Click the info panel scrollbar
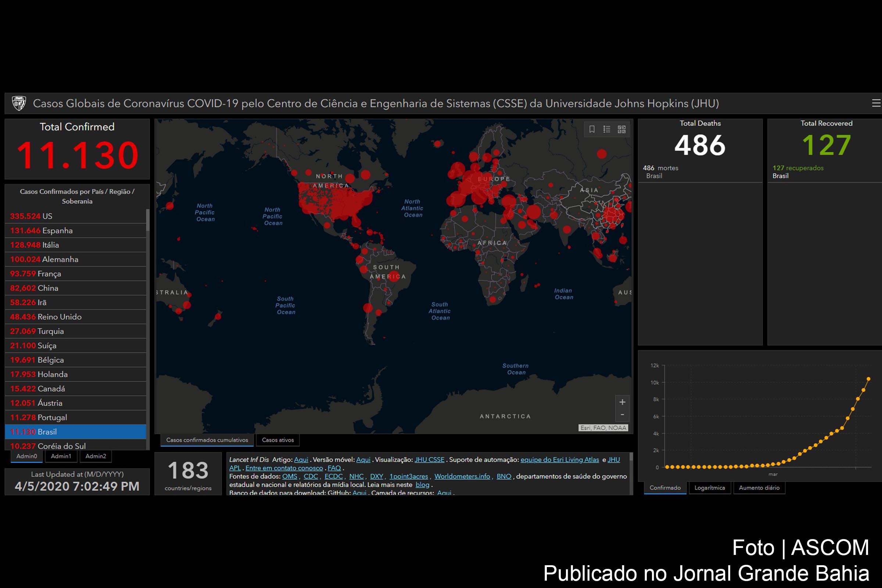Viewport: 882px width, 588px height. pyautogui.click(x=631, y=457)
